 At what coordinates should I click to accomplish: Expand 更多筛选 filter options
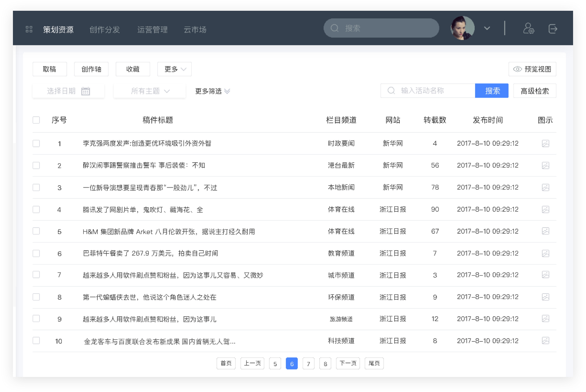tap(212, 91)
